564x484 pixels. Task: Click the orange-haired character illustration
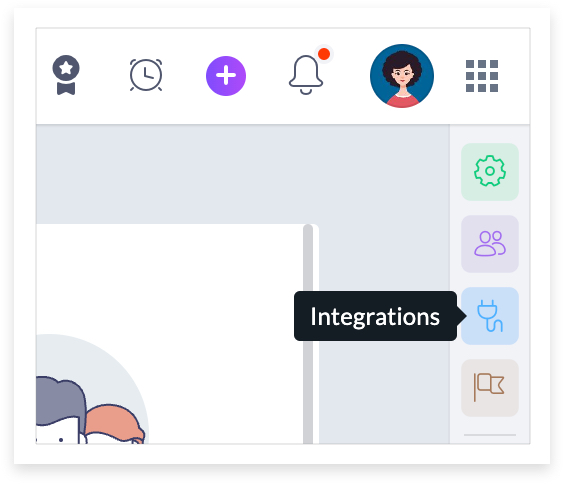(115, 424)
